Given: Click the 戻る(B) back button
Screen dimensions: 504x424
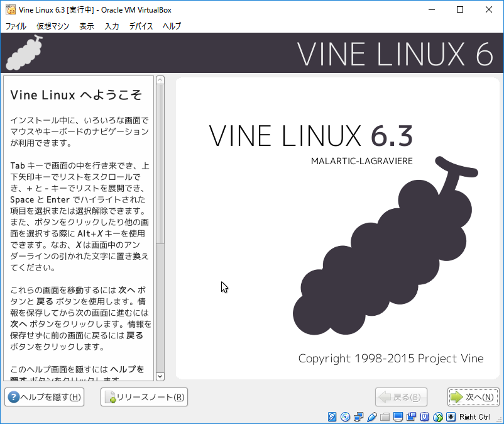Looking at the screenshot, I should (402, 397).
